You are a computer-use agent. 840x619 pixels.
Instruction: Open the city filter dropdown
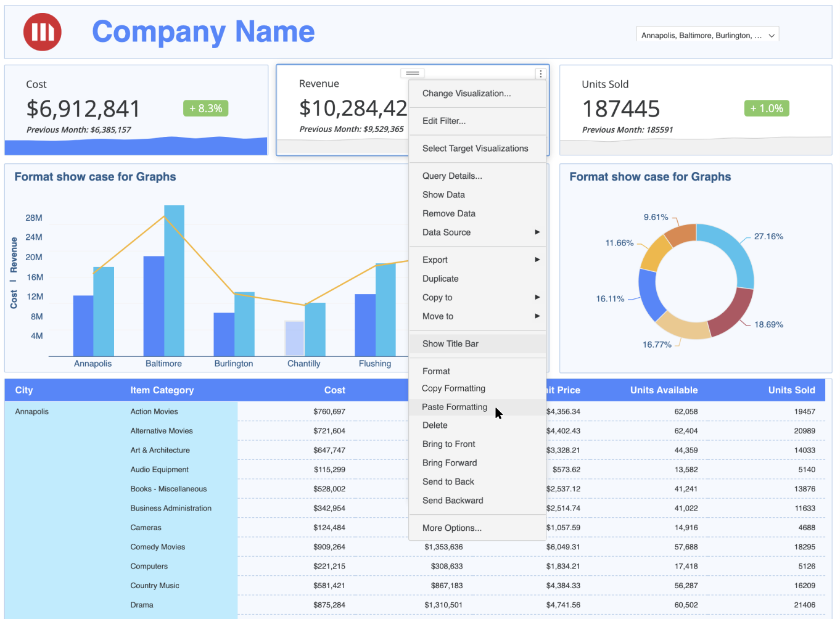click(707, 36)
